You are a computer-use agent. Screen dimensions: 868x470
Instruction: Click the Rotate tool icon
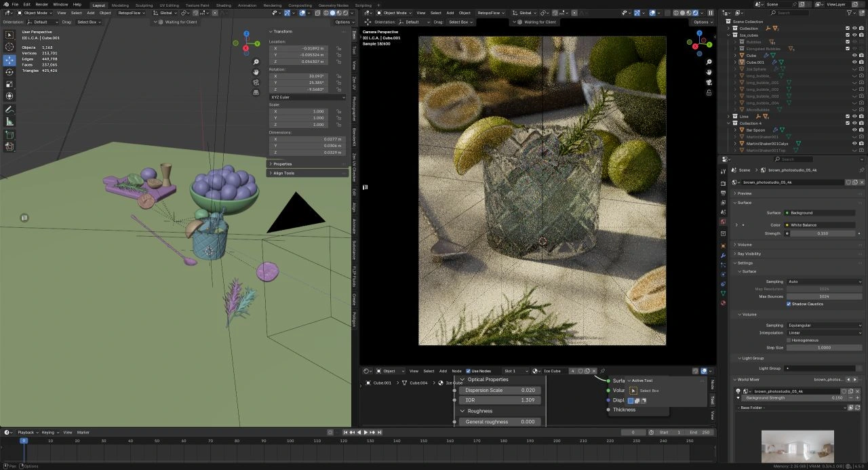click(x=9, y=72)
